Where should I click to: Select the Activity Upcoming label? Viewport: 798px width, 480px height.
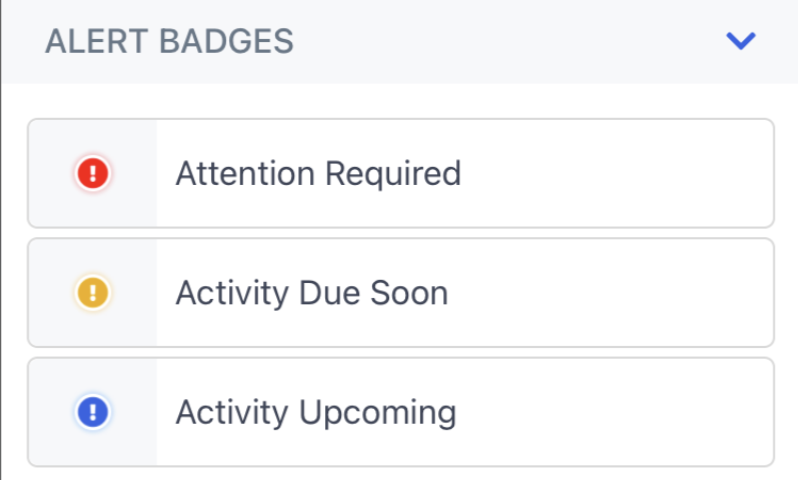tap(316, 412)
